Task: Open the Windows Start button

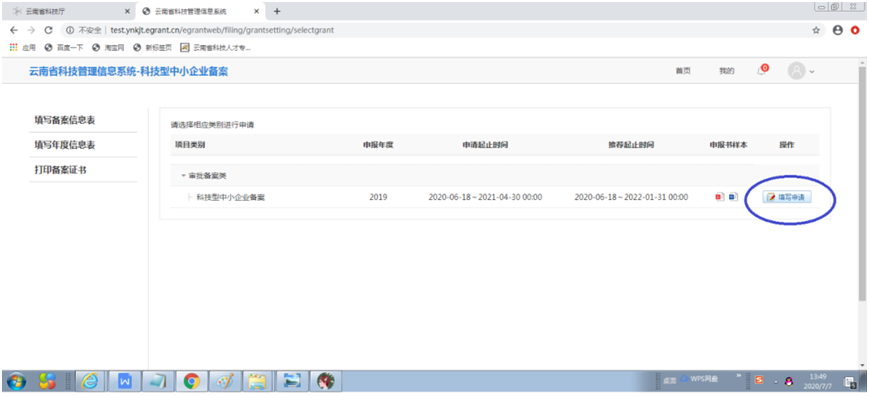Action: tap(16, 381)
